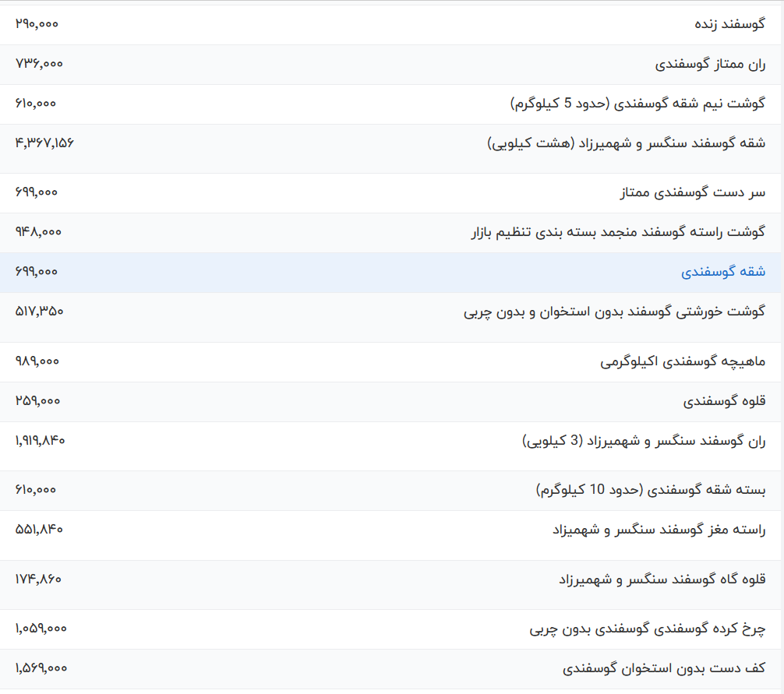Viewport: 784px width, 694px height.
Task: Select the price ۵۱۷,۳۵۰
Action: pyautogui.click(x=40, y=312)
